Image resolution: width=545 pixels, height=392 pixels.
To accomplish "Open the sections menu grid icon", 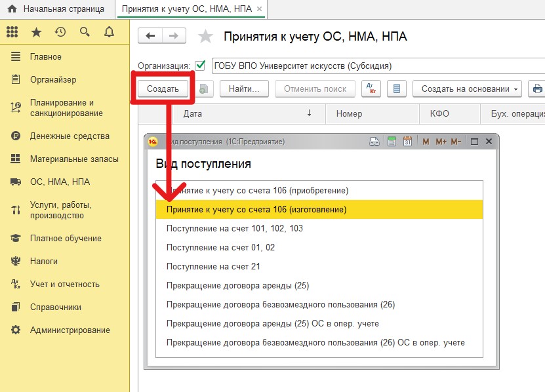I will pyautogui.click(x=12, y=32).
